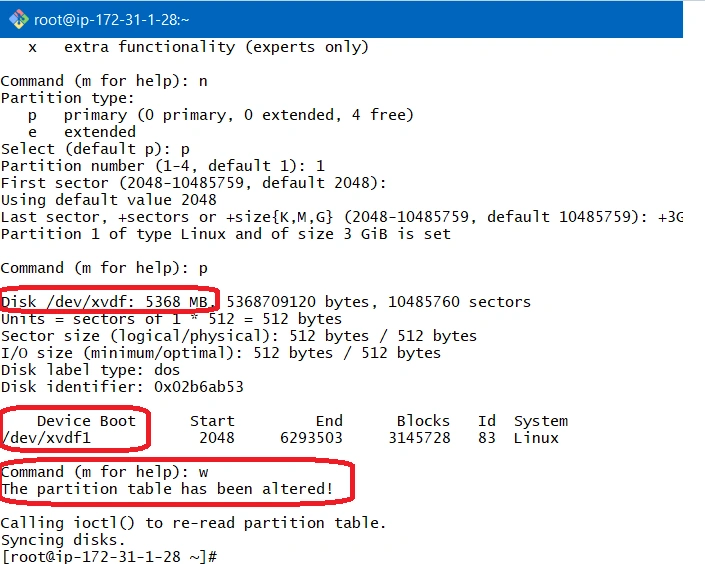Click the 'Using default value 2048' line

pos(109,200)
